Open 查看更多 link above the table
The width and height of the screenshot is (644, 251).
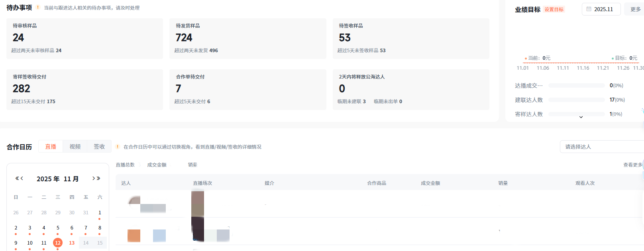[632, 165]
